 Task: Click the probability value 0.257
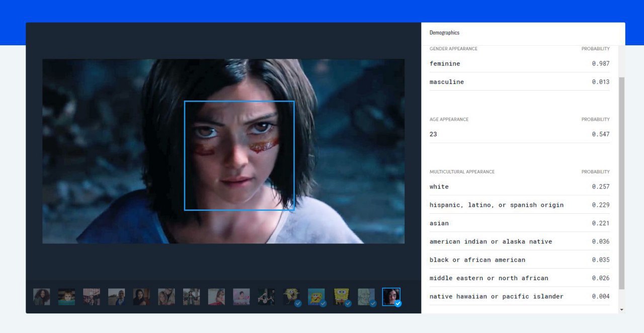coord(601,187)
